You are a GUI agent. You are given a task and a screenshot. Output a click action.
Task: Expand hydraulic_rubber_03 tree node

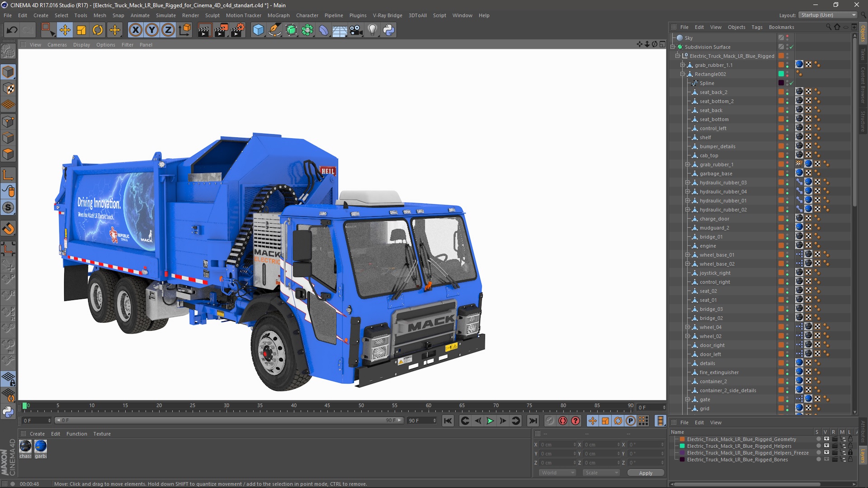tap(688, 183)
